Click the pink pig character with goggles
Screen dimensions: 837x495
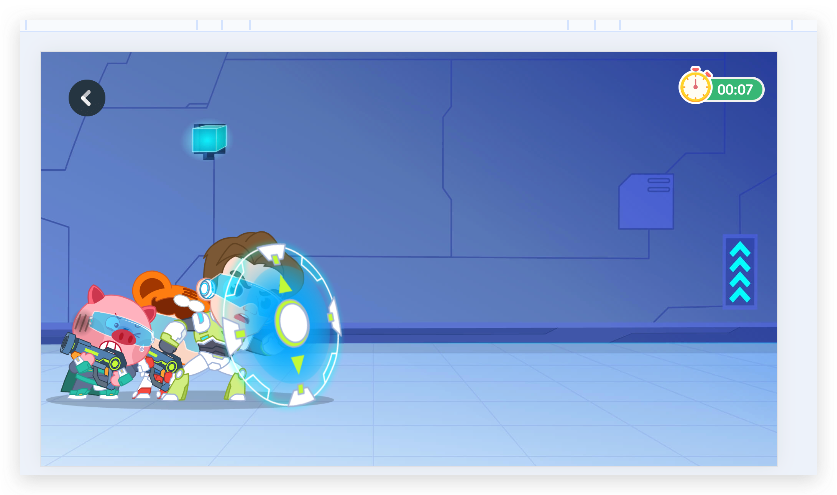tap(110, 342)
